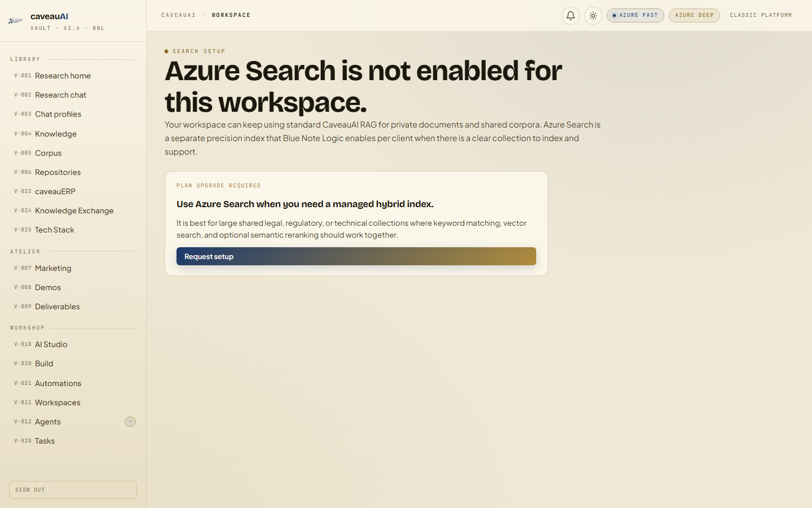Open Knowledge Exchange

point(73,211)
